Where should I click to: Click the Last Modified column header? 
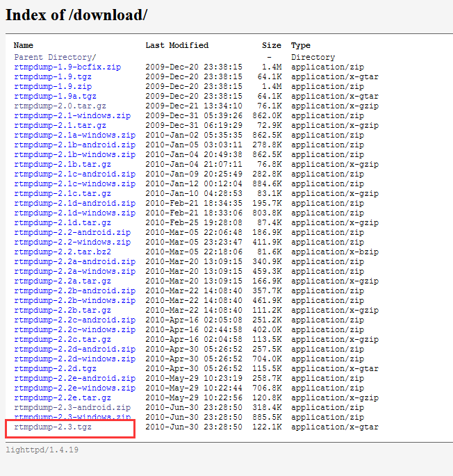(x=177, y=45)
